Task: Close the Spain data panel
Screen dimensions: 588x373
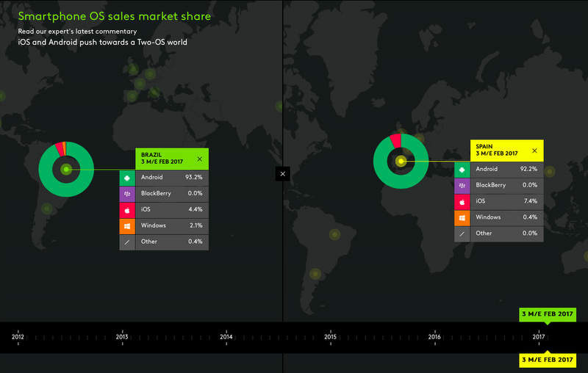Action: click(x=534, y=151)
